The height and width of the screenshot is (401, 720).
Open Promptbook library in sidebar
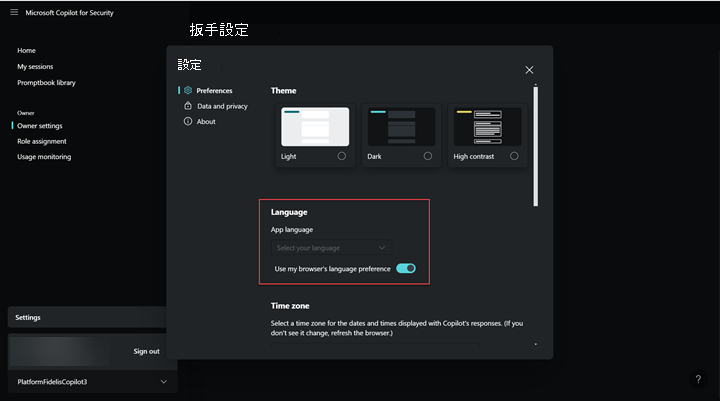(x=46, y=83)
